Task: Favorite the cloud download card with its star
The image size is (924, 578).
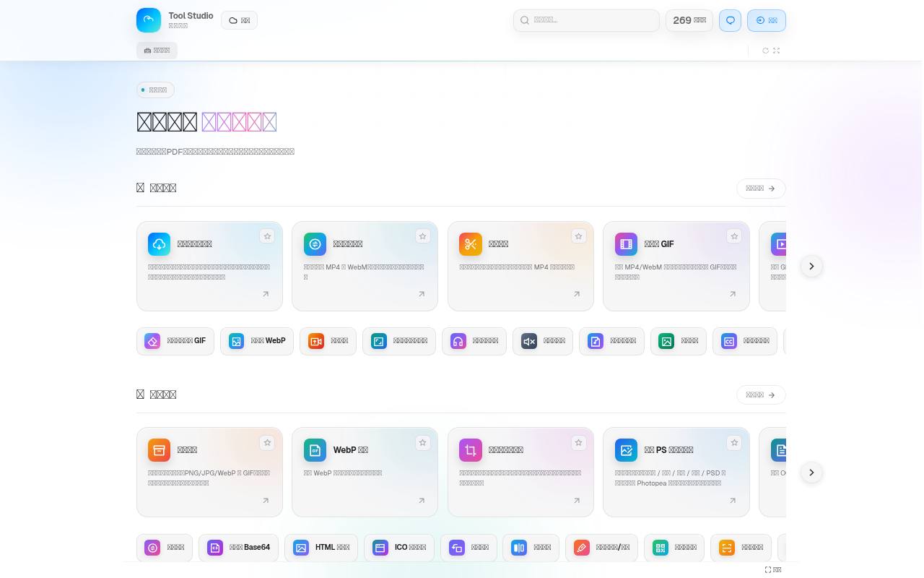Action: [x=267, y=236]
